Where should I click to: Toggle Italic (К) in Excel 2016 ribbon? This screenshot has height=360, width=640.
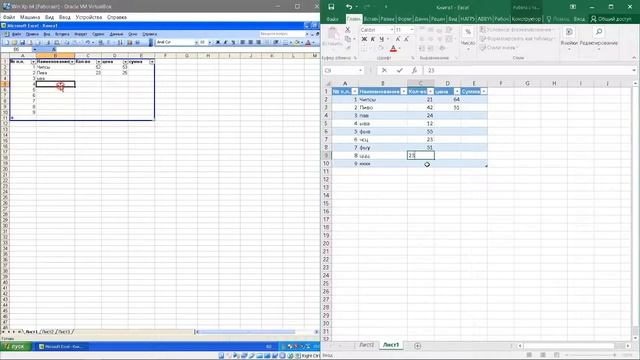(x=373, y=39)
